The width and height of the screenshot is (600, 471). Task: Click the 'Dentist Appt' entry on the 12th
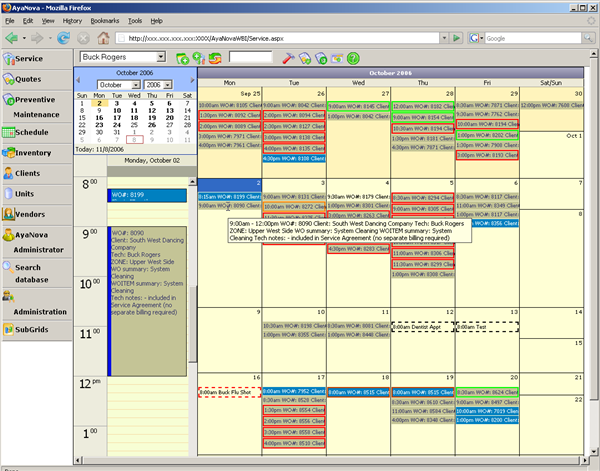coord(422,327)
